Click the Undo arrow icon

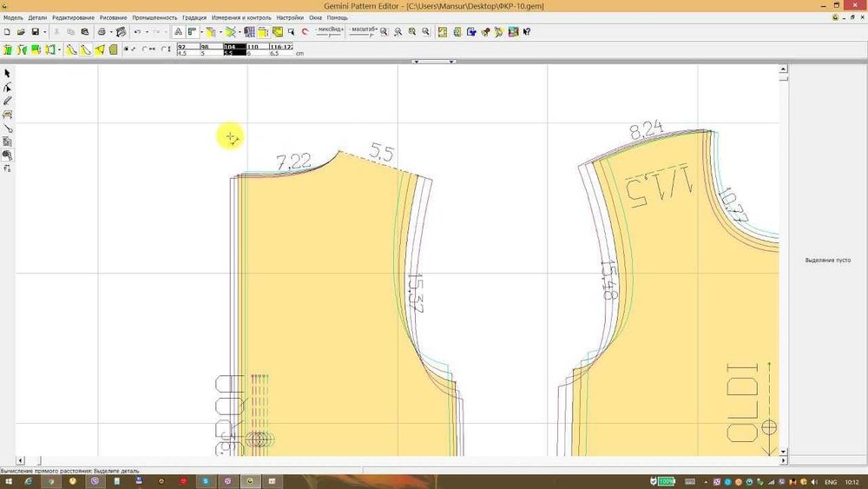[x=136, y=32]
